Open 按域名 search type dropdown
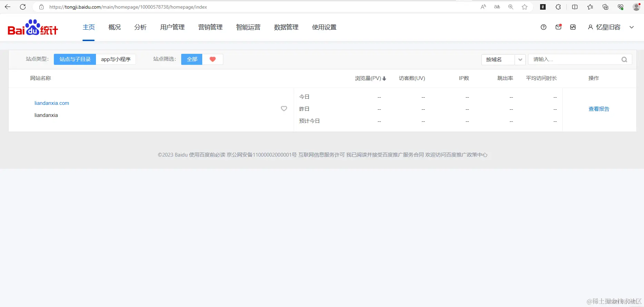 [503, 59]
